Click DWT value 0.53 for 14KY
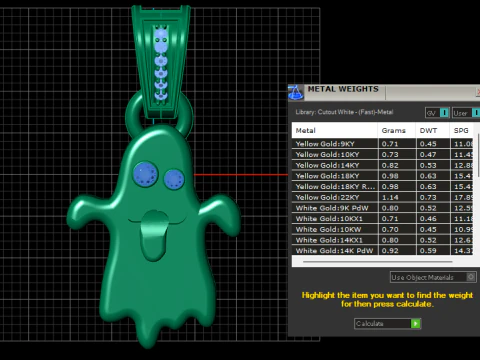This screenshot has height=360, width=480. click(x=428, y=165)
